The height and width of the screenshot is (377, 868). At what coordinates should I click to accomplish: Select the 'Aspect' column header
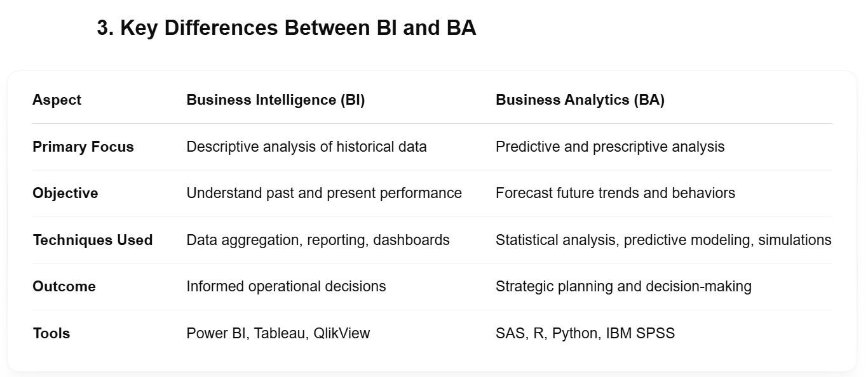point(57,100)
